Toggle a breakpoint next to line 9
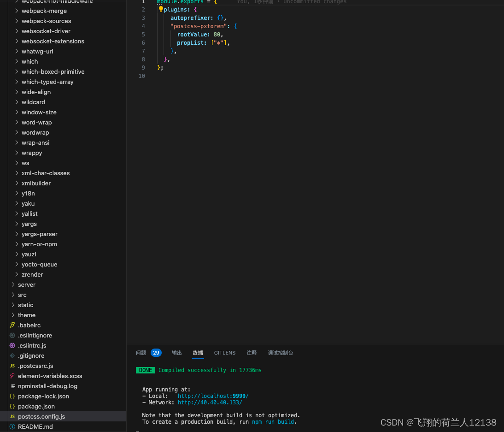This screenshot has width=504, height=432. (x=136, y=67)
